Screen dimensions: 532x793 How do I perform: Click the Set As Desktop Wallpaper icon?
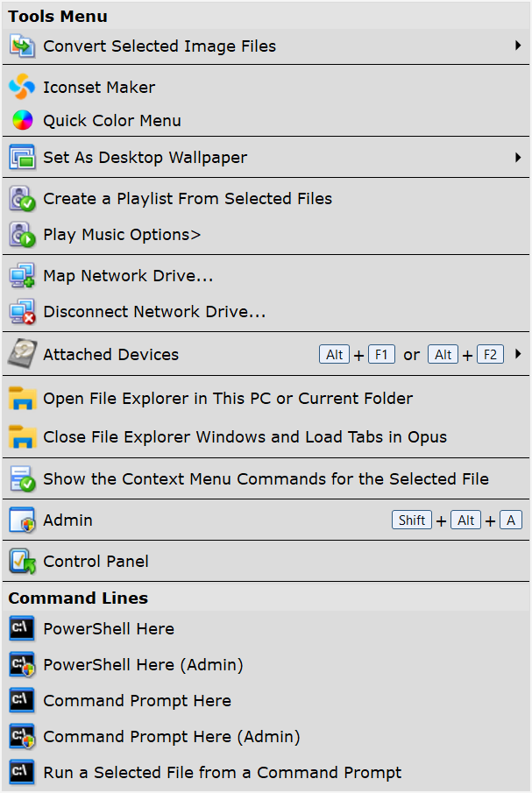(x=22, y=158)
